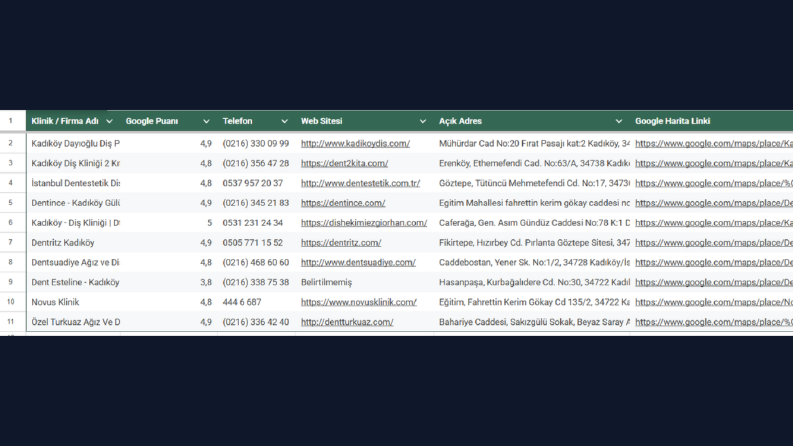Screen dimensions: 793x446
Task: Open Google Maps link for Kadıköy Dayıoğlu row
Action: (x=714, y=144)
